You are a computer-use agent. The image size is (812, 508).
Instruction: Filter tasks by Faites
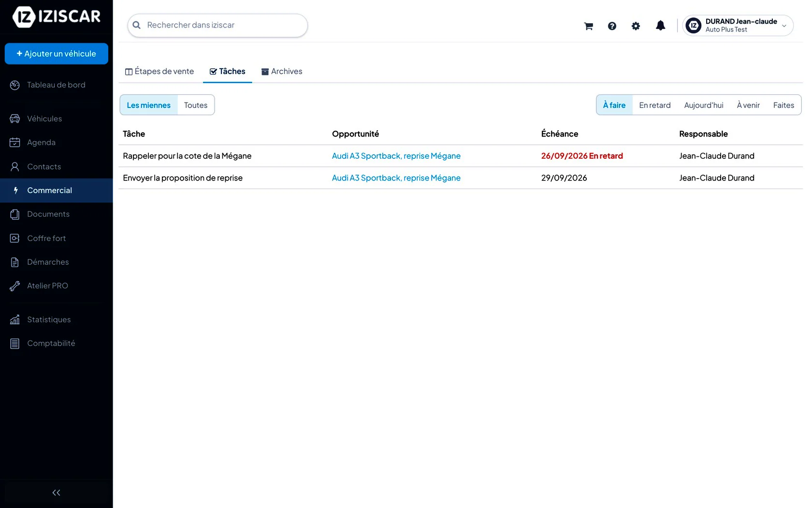(783, 105)
